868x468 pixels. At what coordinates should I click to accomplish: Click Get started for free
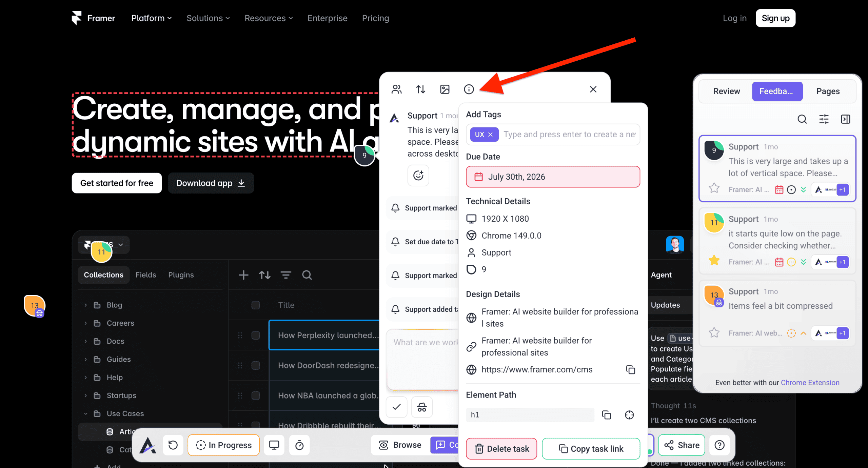pyautogui.click(x=117, y=183)
